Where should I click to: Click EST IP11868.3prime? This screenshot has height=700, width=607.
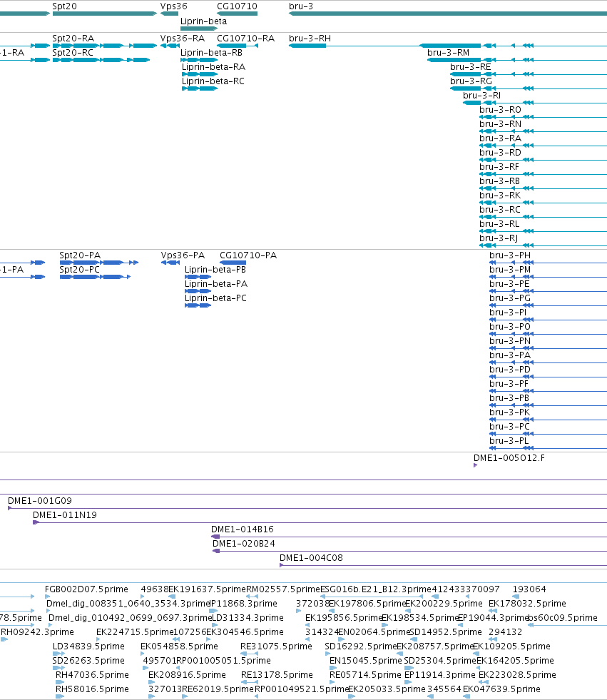[x=243, y=603]
